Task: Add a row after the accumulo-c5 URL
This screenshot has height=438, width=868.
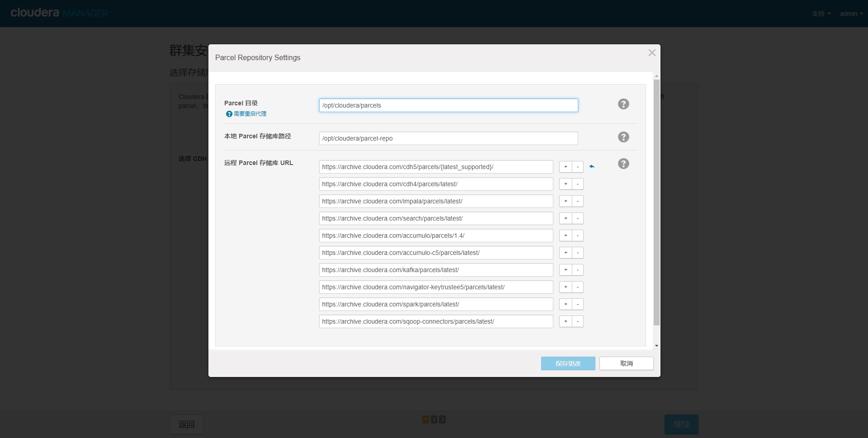Action: [x=566, y=253]
